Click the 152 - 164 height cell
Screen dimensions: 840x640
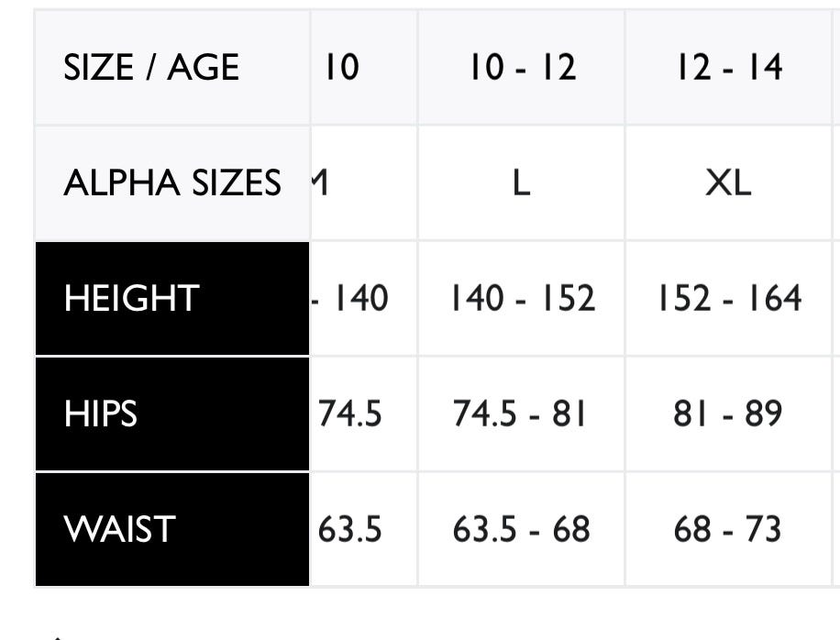[x=729, y=299]
